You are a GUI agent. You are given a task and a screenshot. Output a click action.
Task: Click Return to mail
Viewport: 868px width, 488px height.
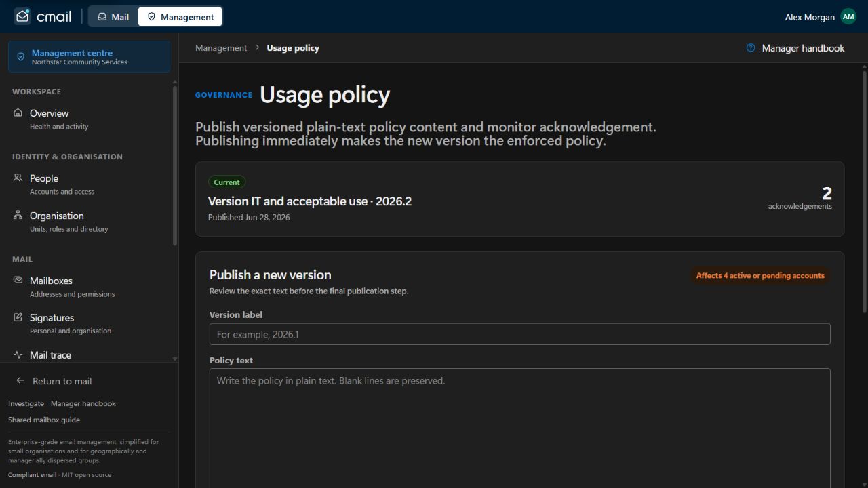(x=62, y=381)
